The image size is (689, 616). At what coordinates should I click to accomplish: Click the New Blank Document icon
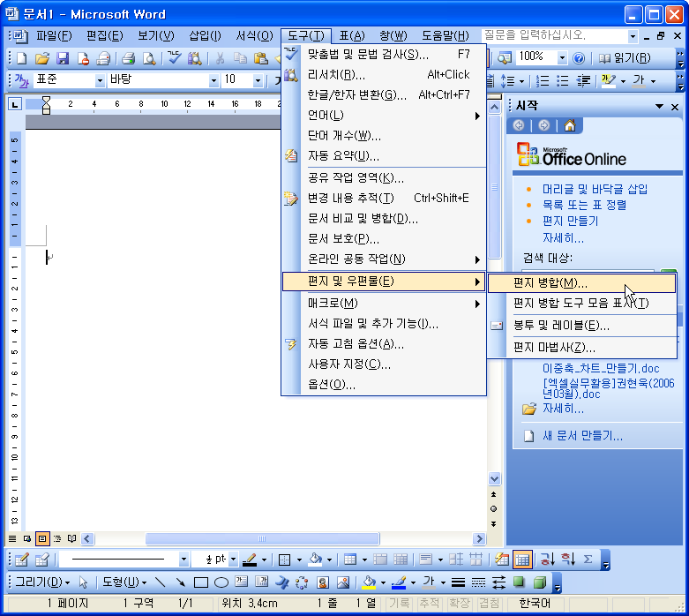(x=21, y=58)
